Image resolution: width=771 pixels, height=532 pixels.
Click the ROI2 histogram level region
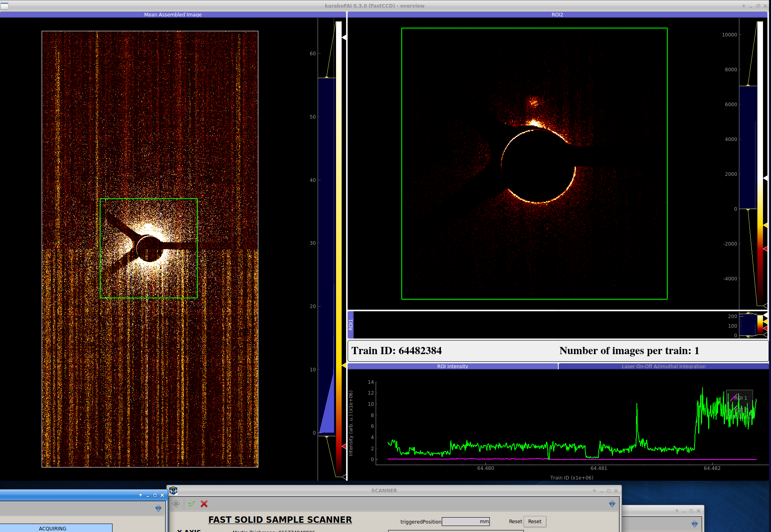click(748, 147)
